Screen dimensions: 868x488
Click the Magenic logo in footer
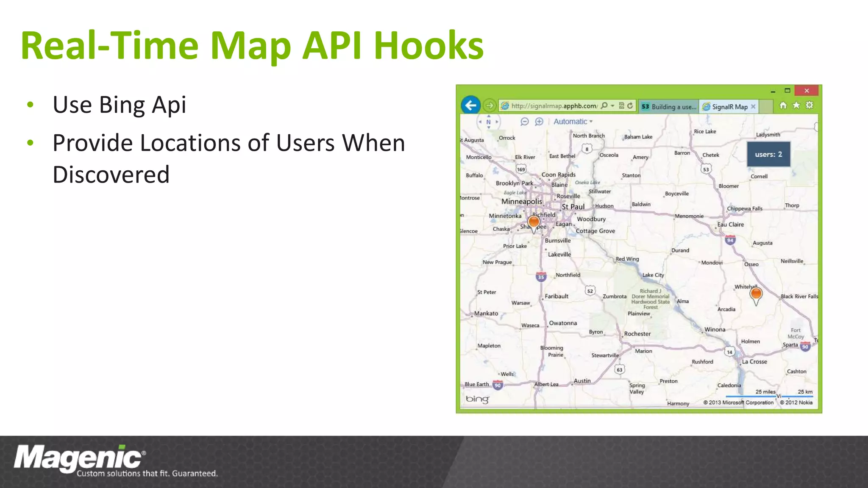click(x=79, y=459)
